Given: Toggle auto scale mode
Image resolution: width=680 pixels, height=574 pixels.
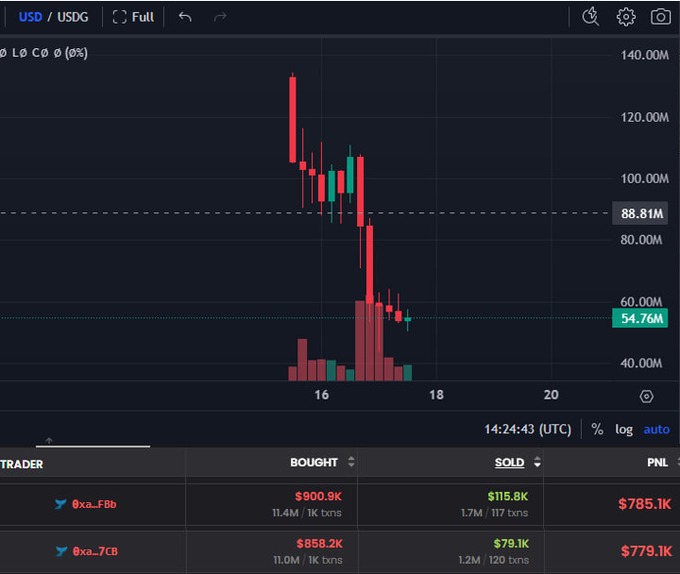Looking at the screenshot, I should [x=656, y=429].
